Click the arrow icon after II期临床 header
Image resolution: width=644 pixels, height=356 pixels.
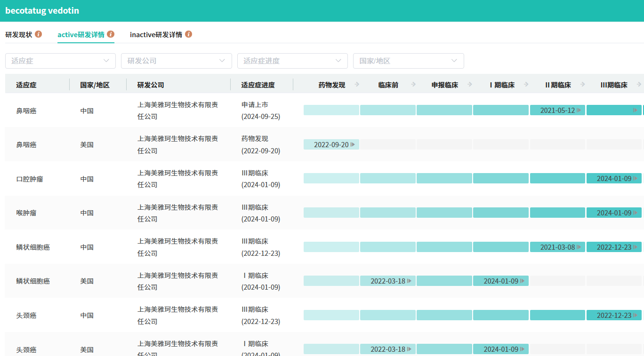pyautogui.click(x=583, y=85)
